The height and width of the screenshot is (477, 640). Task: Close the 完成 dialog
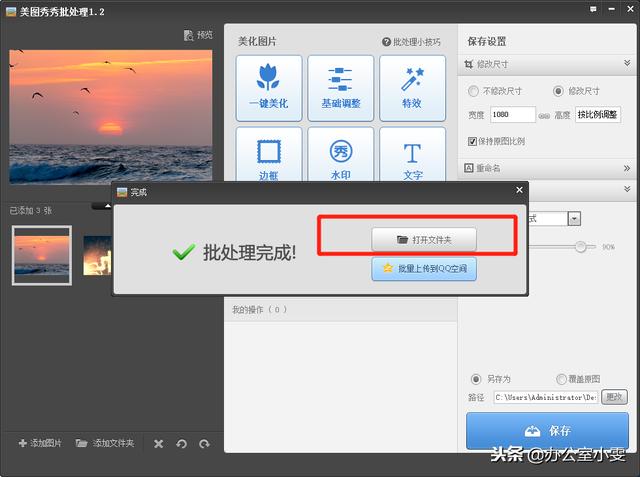coord(519,190)
